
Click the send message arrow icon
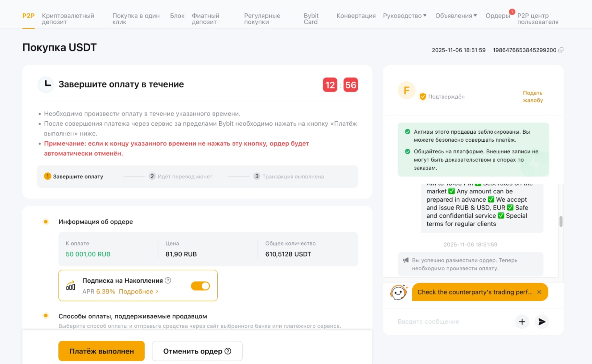coord(542,322)
